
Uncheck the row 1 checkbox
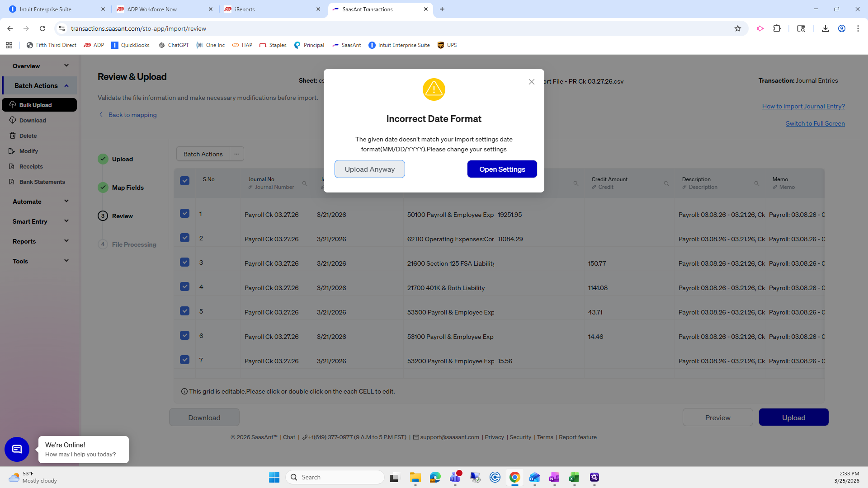click(184, 213)
